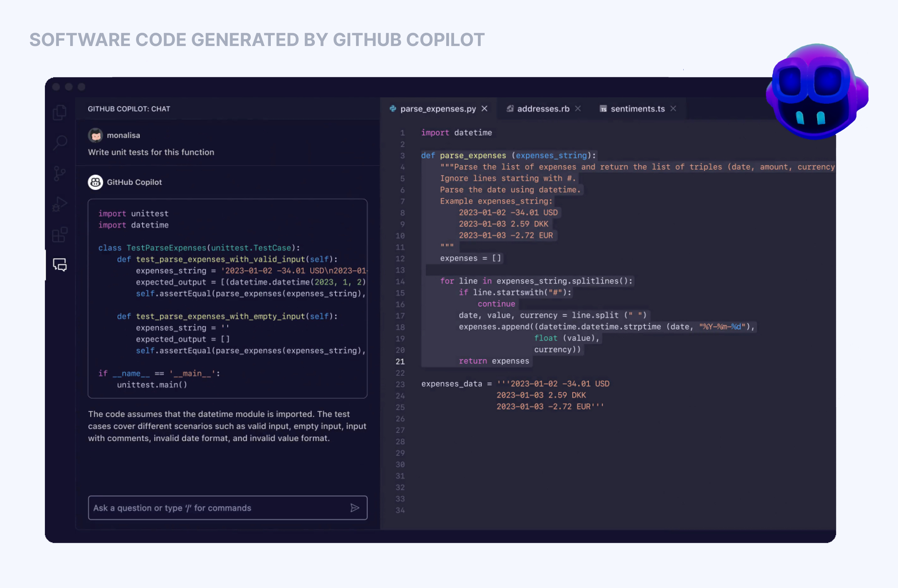
Task: Click the GitHub Copilot avatar icon
Action: pyautogui.click(x=95, y=182)
